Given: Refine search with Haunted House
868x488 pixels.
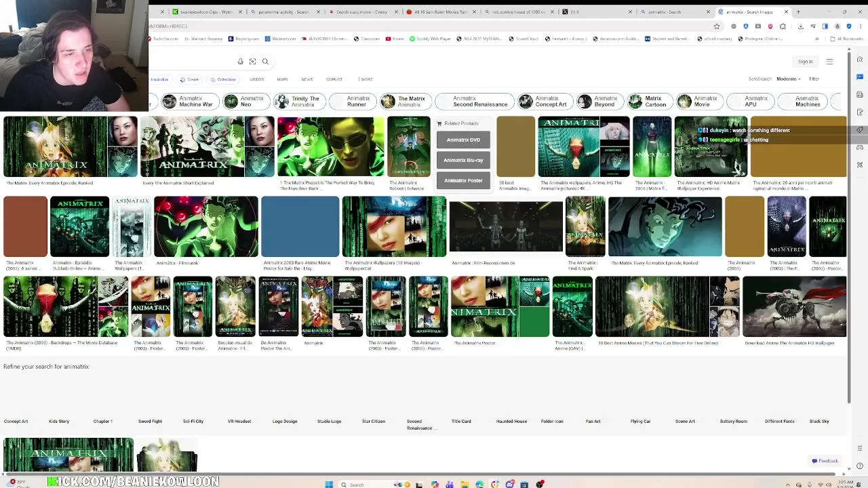Looking at the screenshot, I should (511, 422).
